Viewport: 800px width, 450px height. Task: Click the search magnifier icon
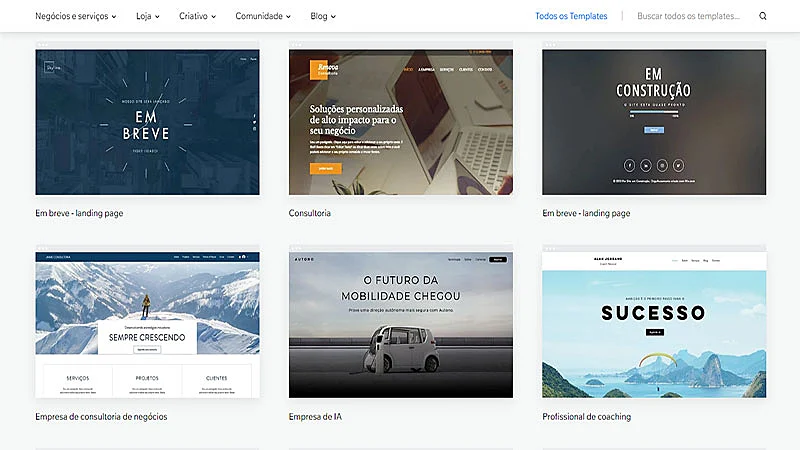[763, 16]
